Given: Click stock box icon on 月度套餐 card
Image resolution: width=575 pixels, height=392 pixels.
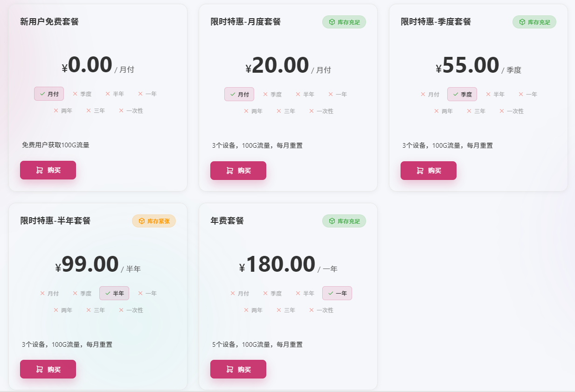Looking at the screenshot, I should [x=332, y=22].
